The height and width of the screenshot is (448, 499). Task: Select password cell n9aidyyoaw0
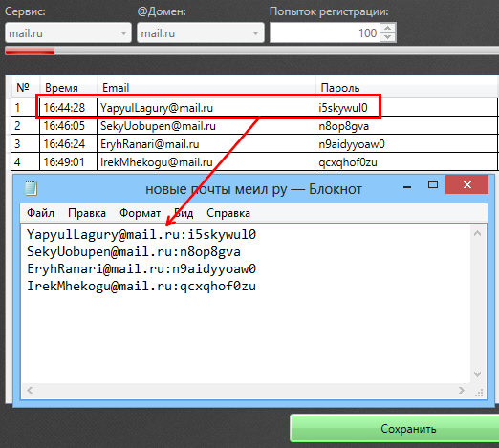click(x=406, y=144)
